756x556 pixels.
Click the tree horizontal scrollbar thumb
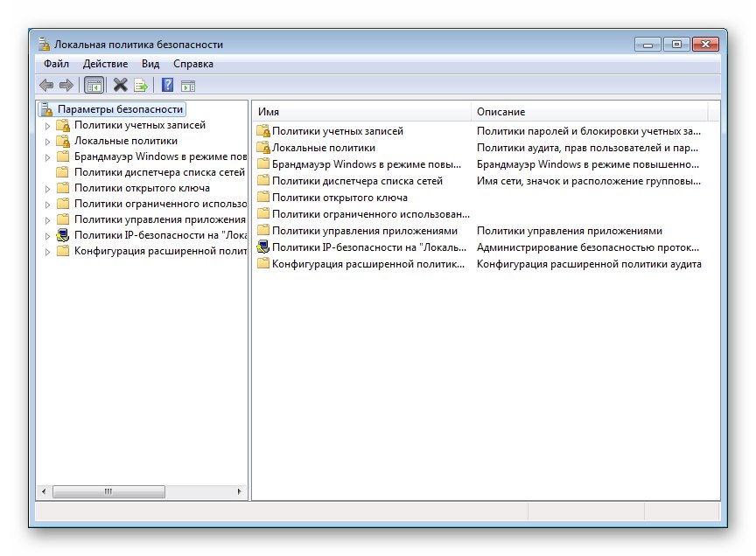coord(108,491)
